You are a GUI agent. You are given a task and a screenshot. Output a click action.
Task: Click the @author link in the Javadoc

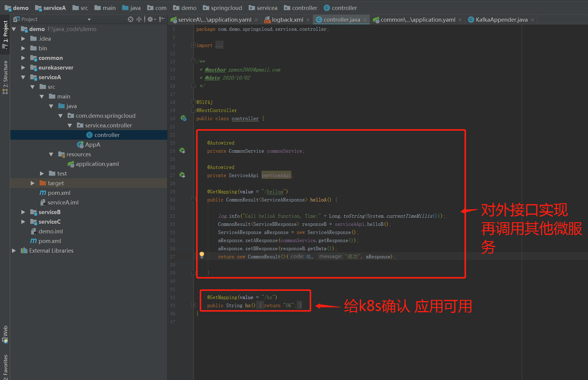215,70
